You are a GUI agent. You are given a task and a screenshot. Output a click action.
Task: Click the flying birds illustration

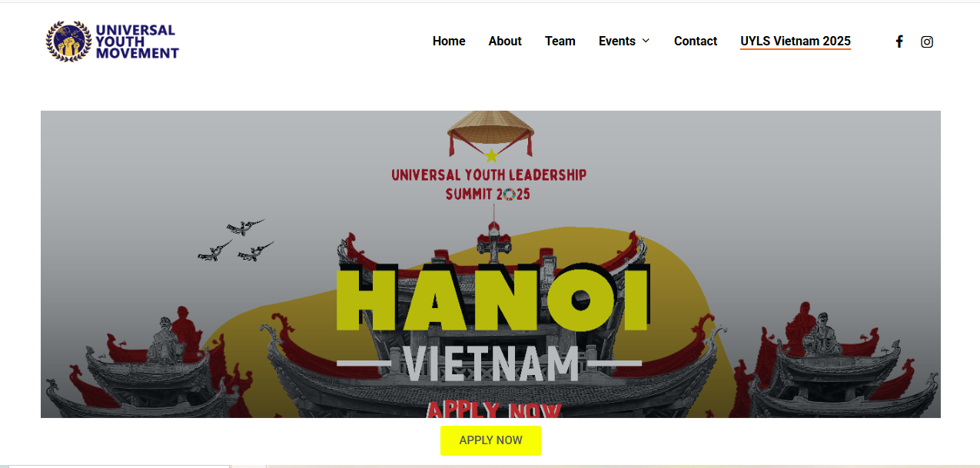click(x=235, y=240)
